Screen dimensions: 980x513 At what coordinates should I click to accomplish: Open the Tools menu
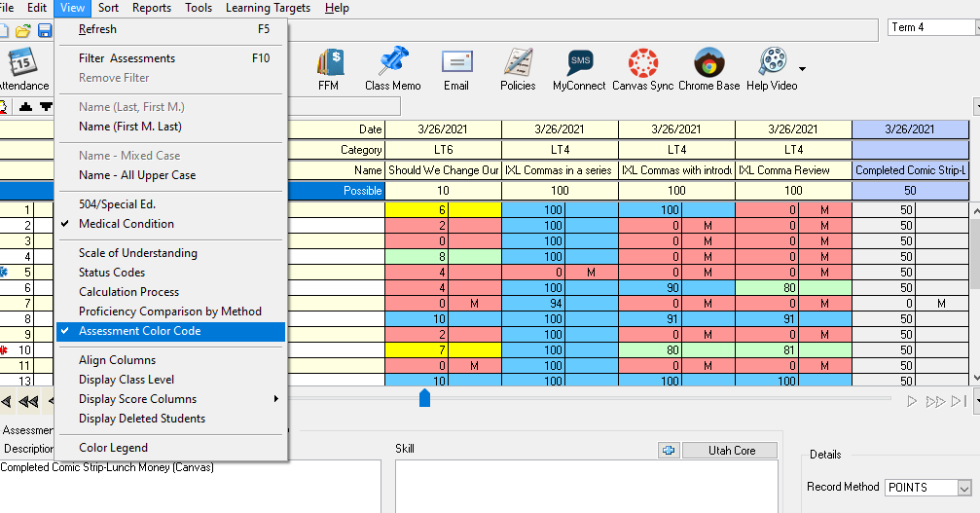click(x=199, y=8)
